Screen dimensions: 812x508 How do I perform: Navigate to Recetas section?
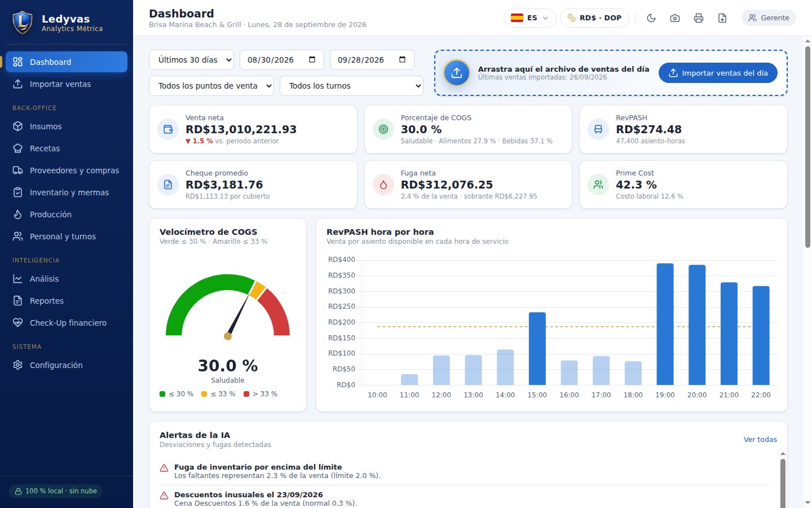pos(67,148)
